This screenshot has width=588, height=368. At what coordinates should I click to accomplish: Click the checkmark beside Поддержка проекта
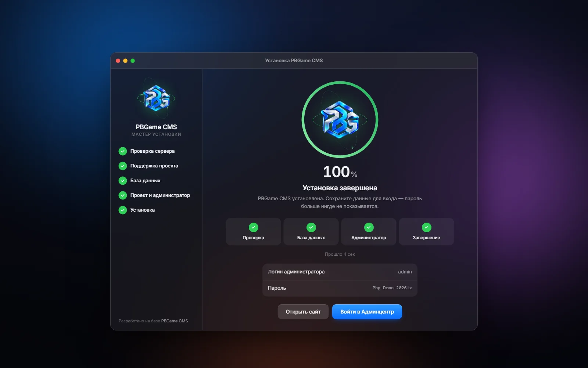point(123,166)
